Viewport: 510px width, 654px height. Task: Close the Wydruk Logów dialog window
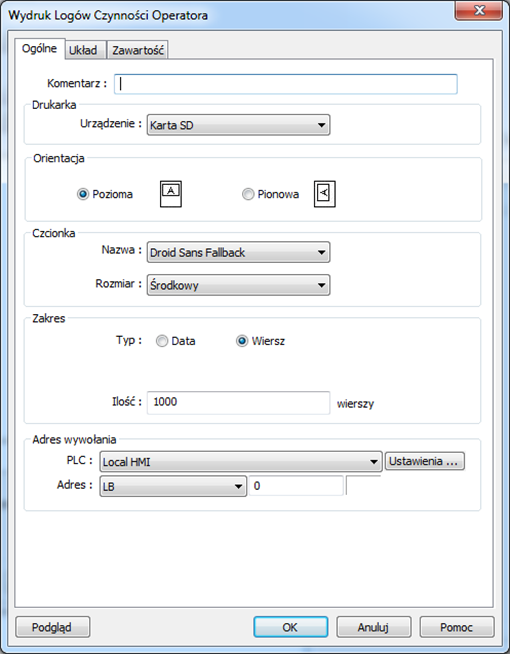[478, 10]
